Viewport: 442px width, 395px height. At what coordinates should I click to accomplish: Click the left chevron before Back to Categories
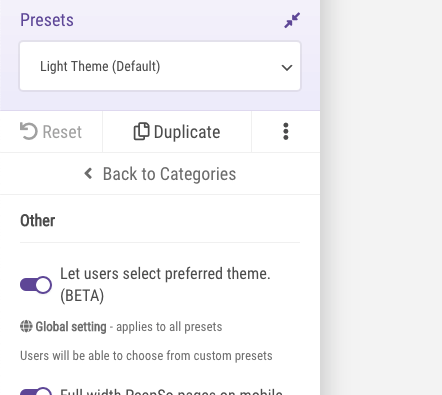pyautogui.click(x=88, y=173)
